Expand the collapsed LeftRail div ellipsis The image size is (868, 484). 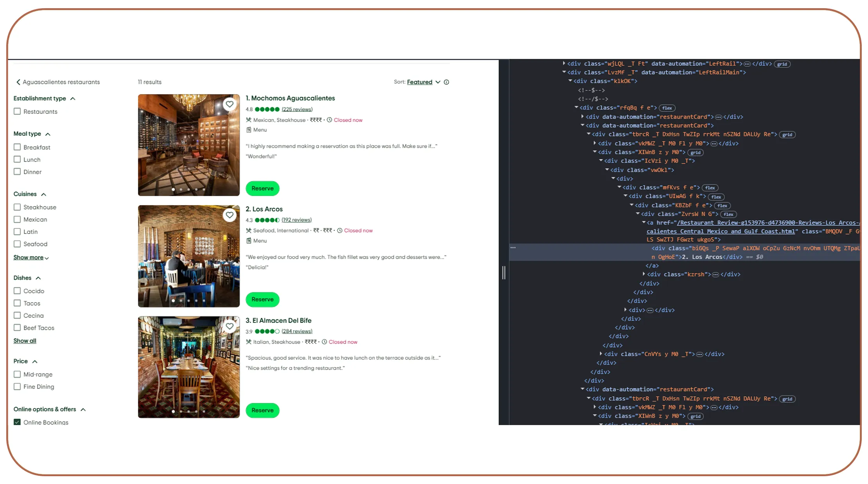747,63
